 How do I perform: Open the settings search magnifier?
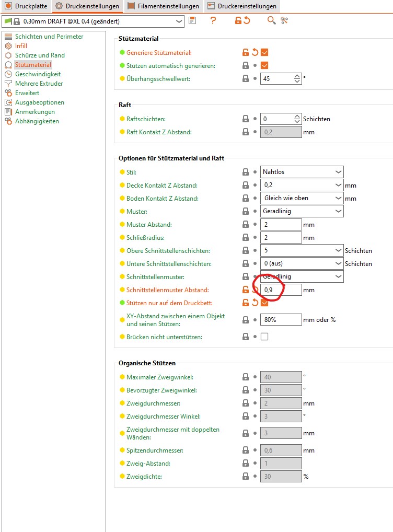271,21
